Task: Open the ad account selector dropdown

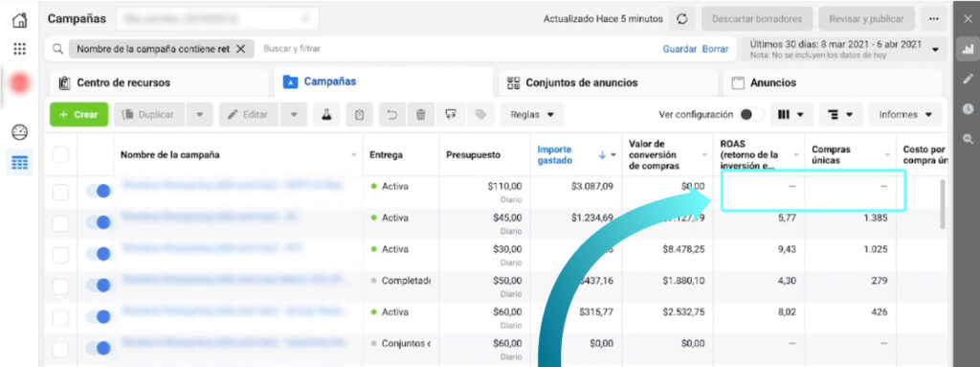Action: pos(217,19)
